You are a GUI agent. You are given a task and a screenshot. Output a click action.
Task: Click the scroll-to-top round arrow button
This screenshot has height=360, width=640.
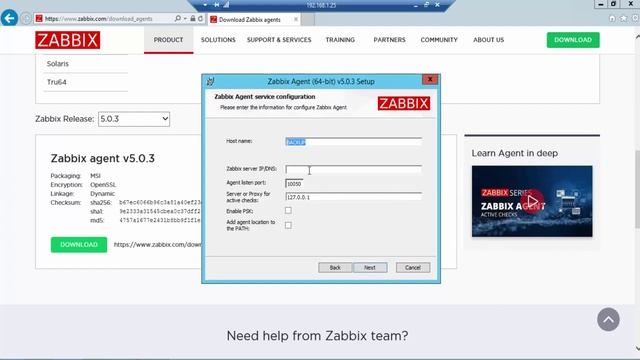(608, 319)
